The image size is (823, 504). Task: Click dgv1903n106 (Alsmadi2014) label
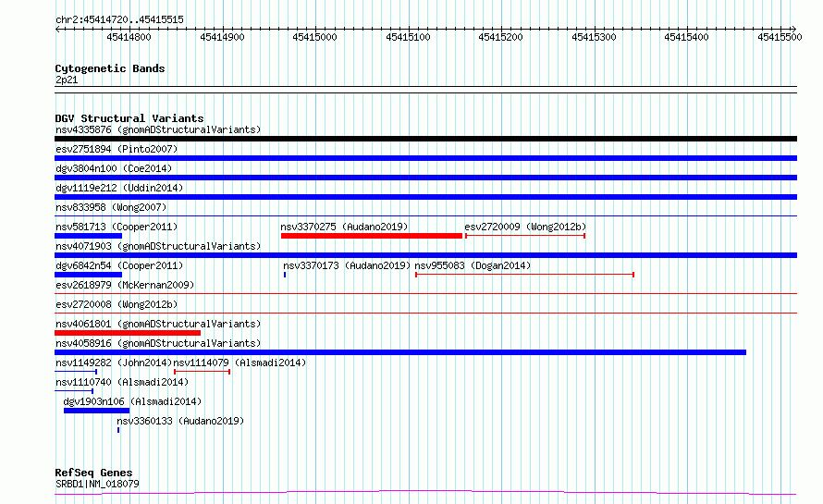(x=132, y=401)
